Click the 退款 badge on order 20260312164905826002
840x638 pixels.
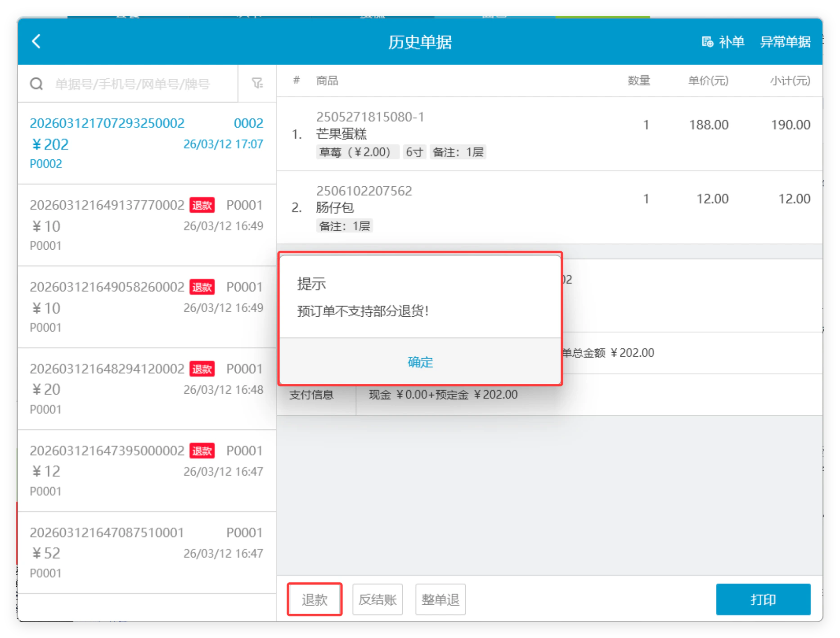pyautogui.click(x=202, y=287)
